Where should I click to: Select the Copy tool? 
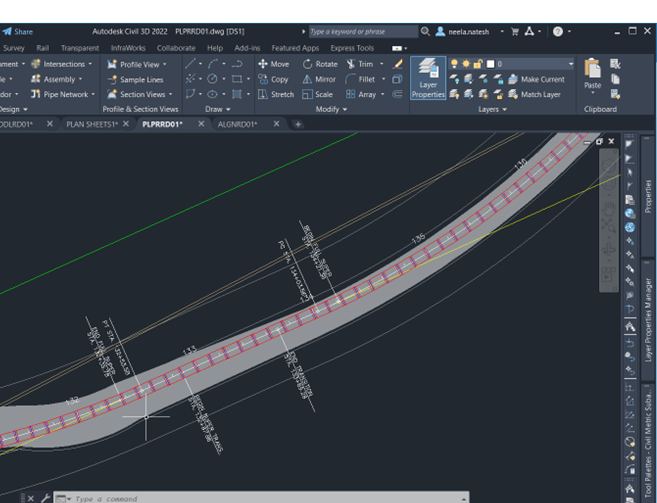click(273, 79)
